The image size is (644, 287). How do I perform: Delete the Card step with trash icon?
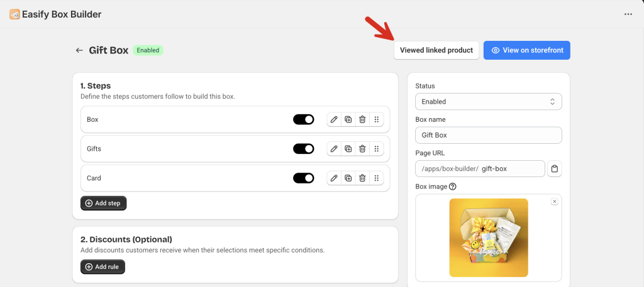(362, 178)
